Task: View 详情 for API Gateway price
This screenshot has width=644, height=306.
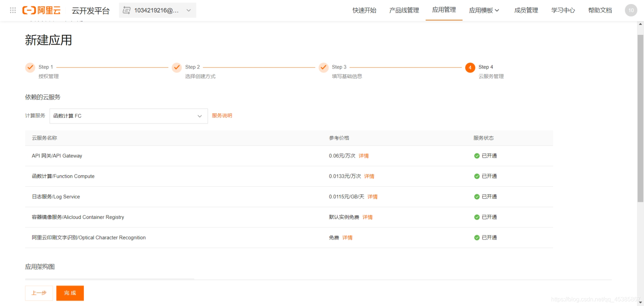Action: pyautogui.click(x=364, y=156)
